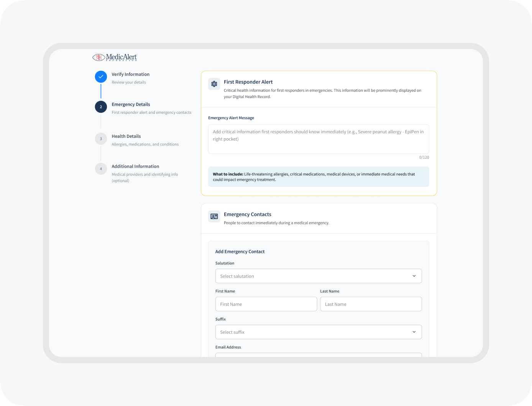Click the step 2 circle indicator

coord(101,107)
